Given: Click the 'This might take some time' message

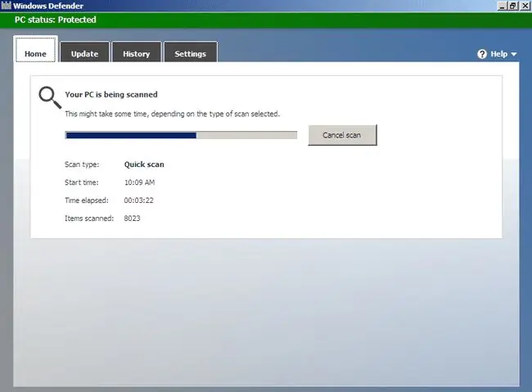Looking at the screenshot, I should coord(173,114).
